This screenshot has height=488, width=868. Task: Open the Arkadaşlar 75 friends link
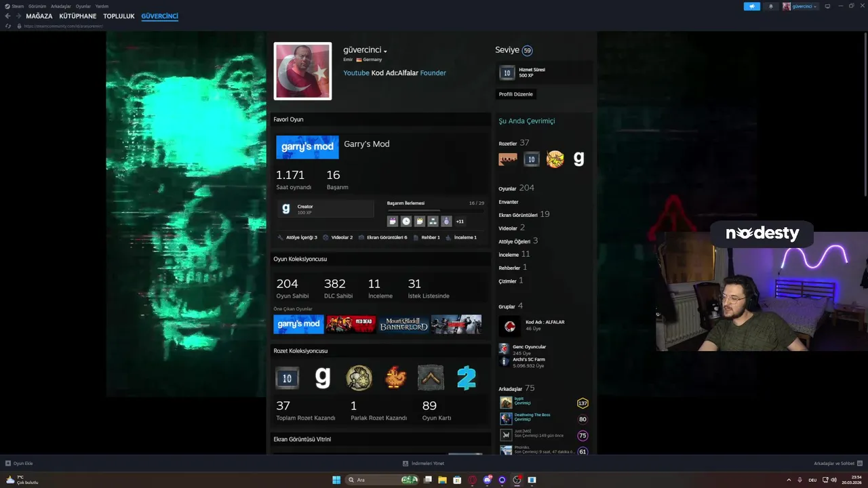coord(517,388)
